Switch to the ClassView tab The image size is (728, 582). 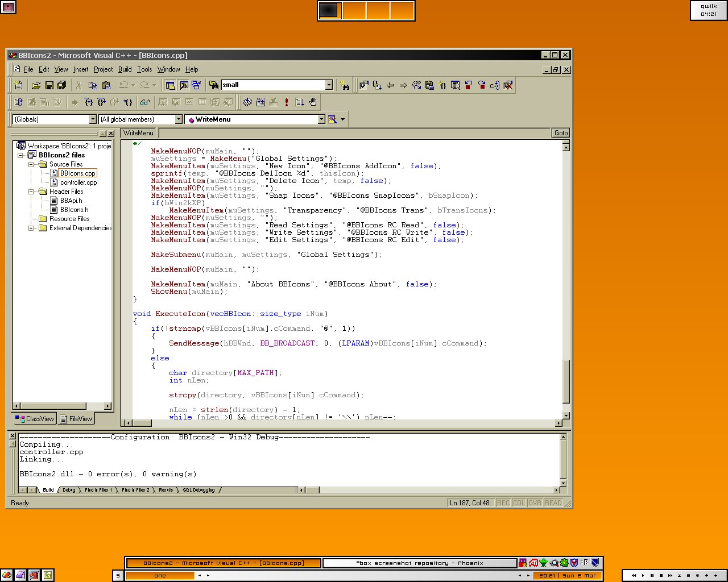(x=35, y=419)
